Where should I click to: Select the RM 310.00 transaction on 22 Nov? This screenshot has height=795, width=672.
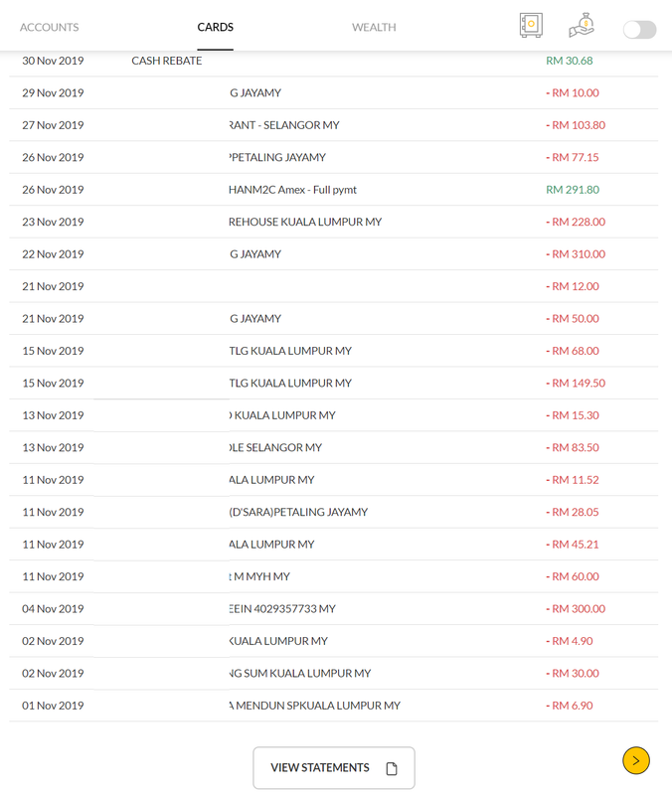[334, 254]
